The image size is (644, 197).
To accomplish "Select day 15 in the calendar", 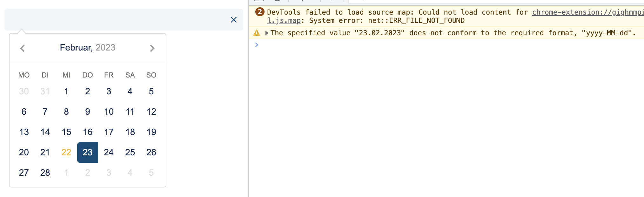I will click(x=66, y=132).
